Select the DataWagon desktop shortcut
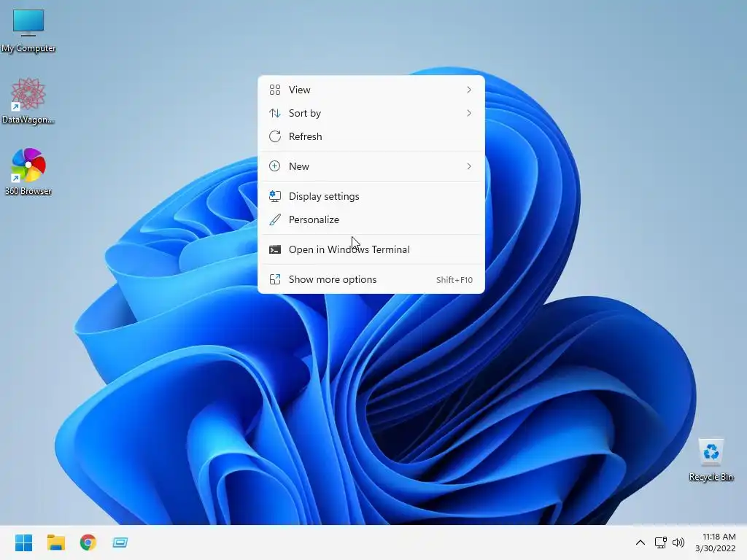 (x=28, y=101)
